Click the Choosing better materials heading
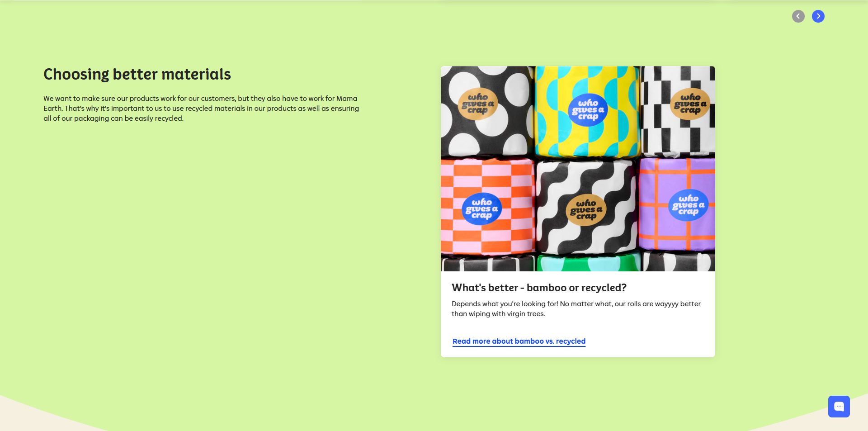Image resolution: width=868 pixels, height=431 pixels. point(137,74)
